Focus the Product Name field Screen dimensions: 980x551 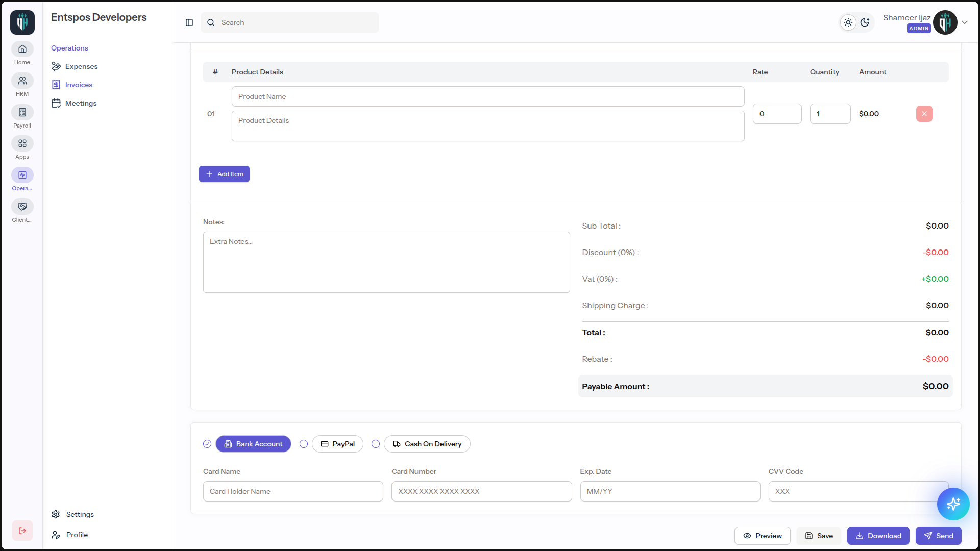[488, 96]
